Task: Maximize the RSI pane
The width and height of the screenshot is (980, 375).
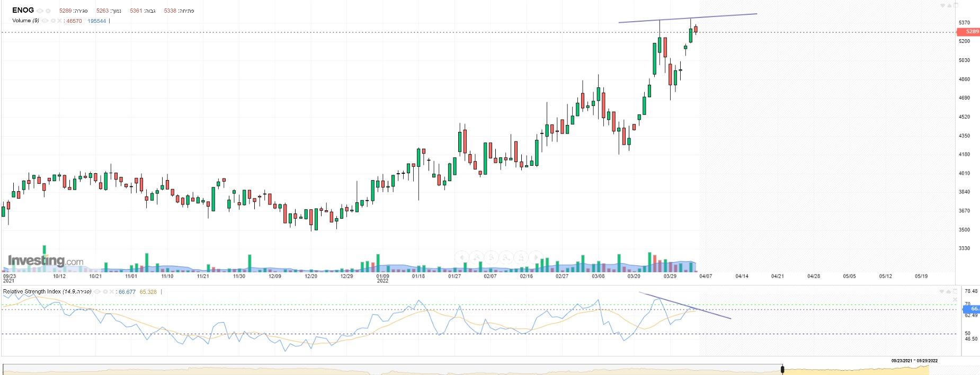Action: 955,291
